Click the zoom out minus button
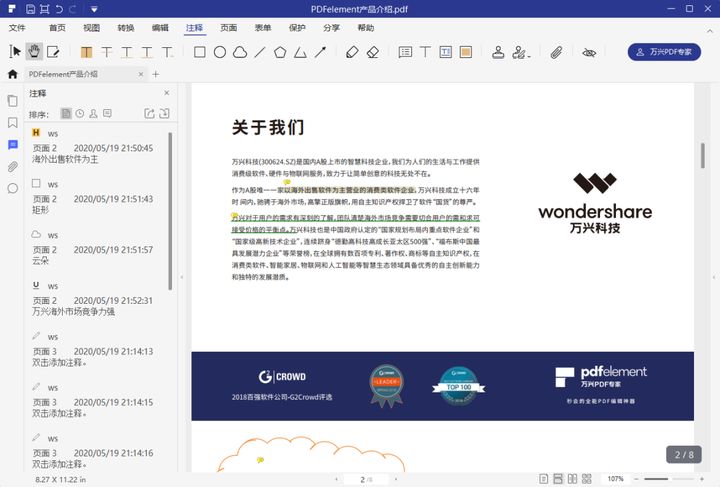 (636, 479)
